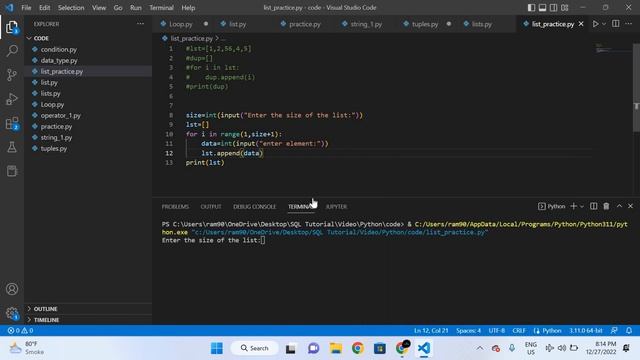Open the Manage gear settings

click(12, 313)
